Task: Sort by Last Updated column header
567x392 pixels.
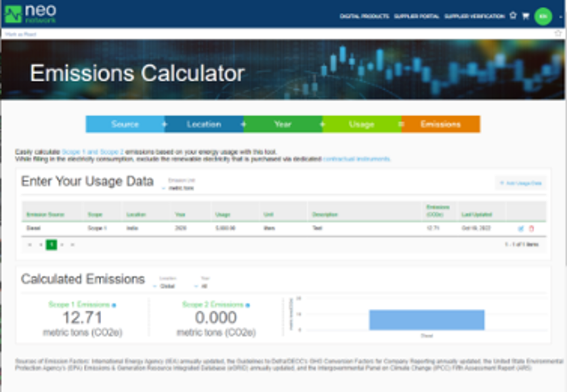Action: (476, 214)
